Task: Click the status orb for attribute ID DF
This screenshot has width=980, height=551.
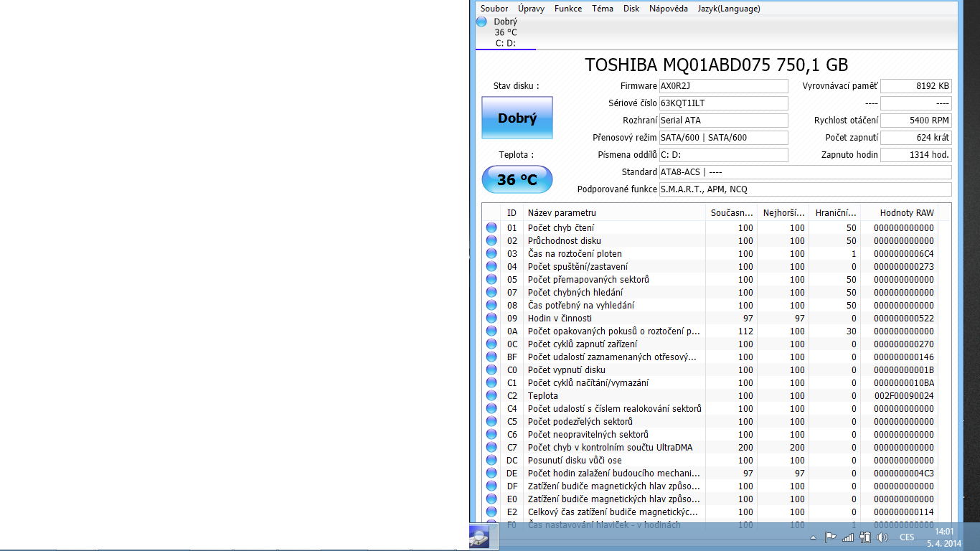Action: 491,486
